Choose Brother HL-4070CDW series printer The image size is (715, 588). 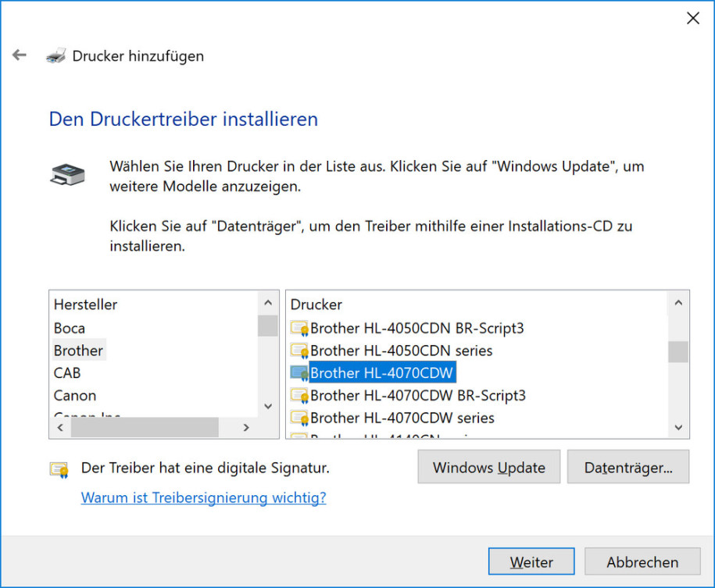click(402, 418)
